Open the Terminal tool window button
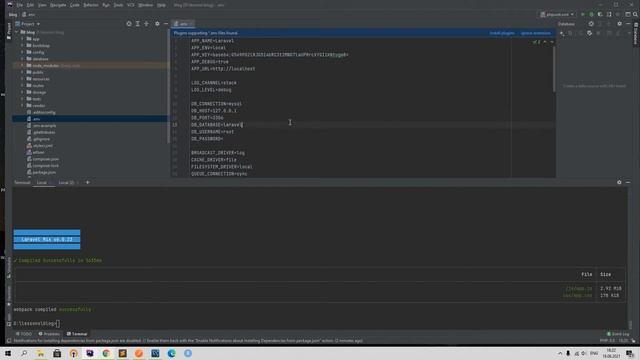The width and height of the screenshot is (640, 360). tap(77, 334)
